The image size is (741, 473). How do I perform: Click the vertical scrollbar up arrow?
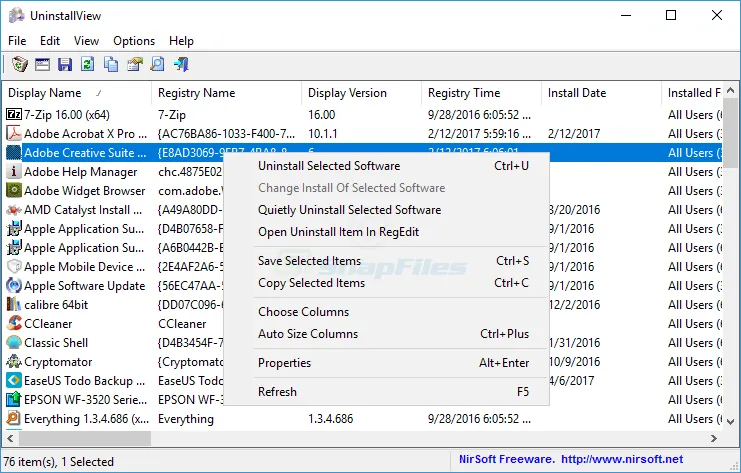(x=731, y=90)
